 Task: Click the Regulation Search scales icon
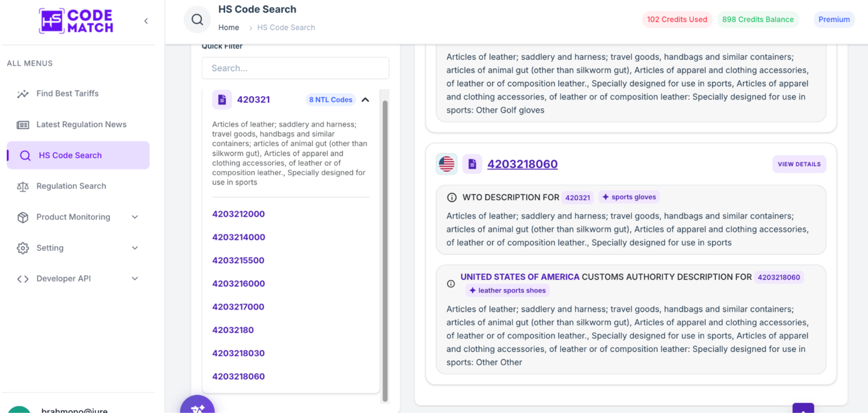(x=23, y=186)
